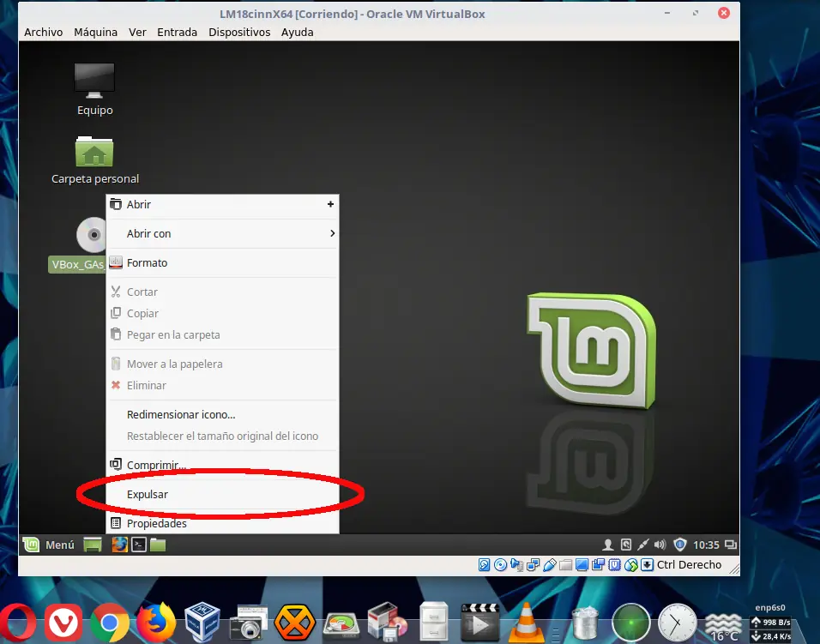Screen dimensions: 820x644
Task: Open the screenshot camera tool in dock
Action: [249, 623]
